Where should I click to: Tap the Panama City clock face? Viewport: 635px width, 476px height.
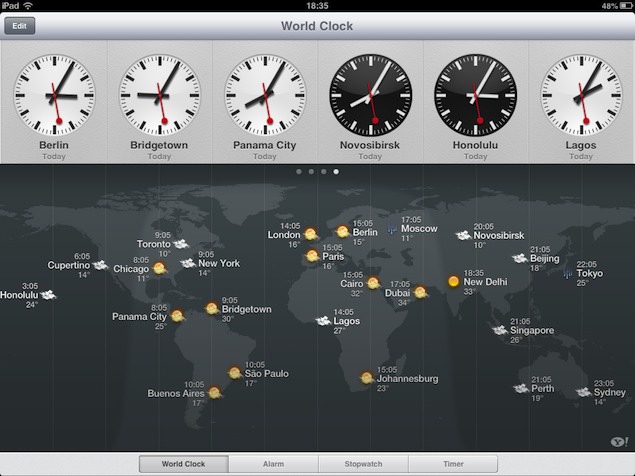pyautogui.click(x=265, y=95)
